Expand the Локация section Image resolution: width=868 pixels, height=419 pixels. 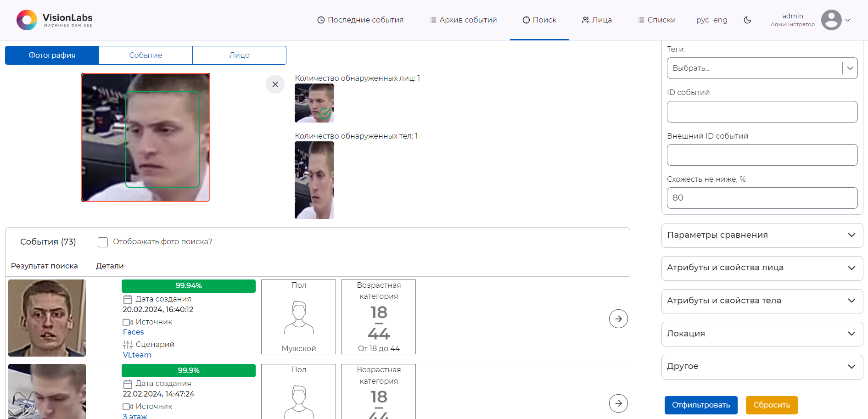click(762, 334)
